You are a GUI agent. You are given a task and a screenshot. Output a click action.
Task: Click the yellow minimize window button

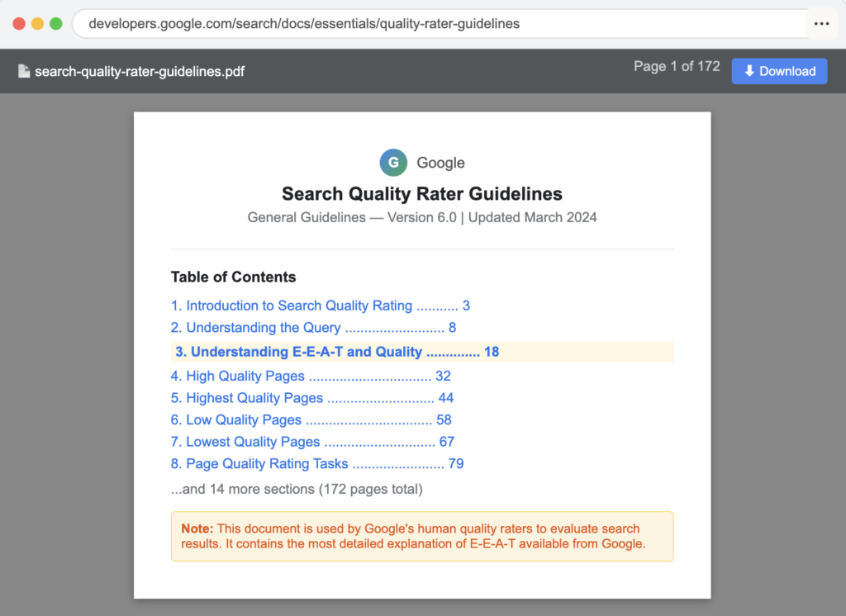(37, 24)
